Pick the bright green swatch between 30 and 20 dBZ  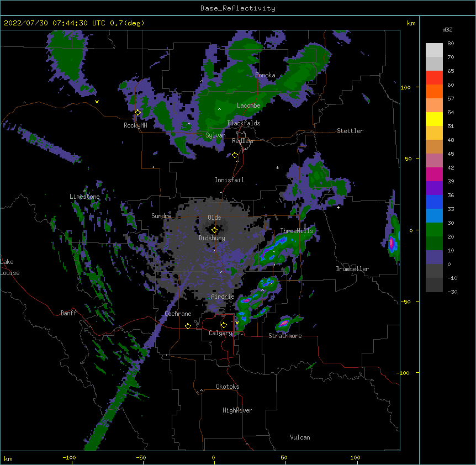434,230
